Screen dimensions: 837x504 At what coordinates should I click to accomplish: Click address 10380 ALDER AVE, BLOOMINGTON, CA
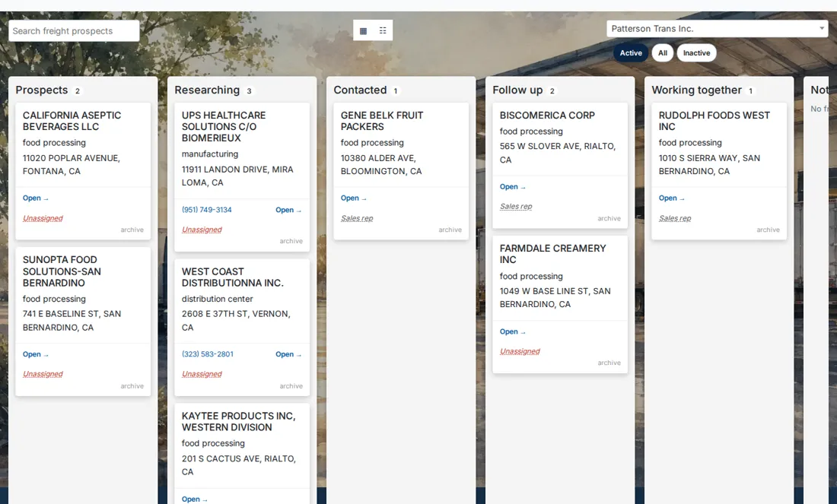381,165
